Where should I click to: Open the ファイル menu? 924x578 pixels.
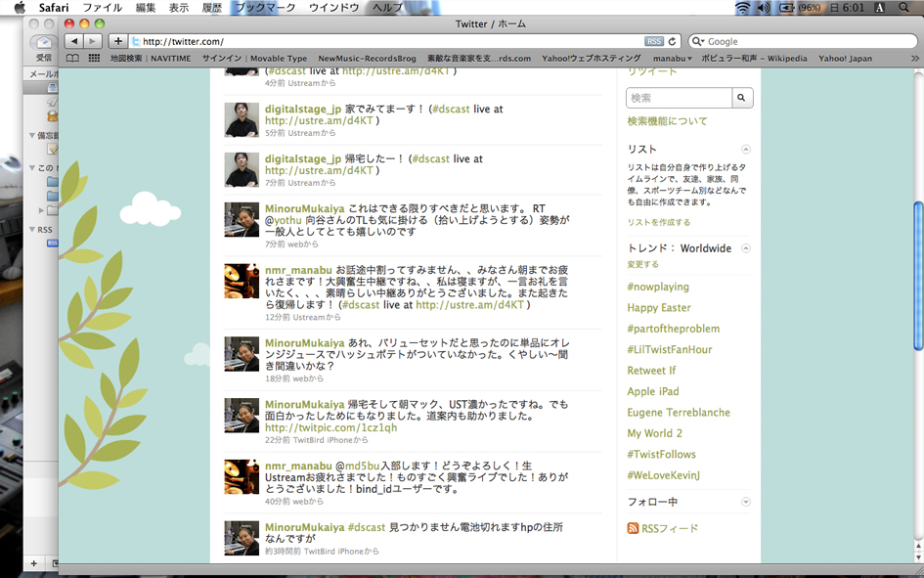pyautogui.click(x=102, y=8)
